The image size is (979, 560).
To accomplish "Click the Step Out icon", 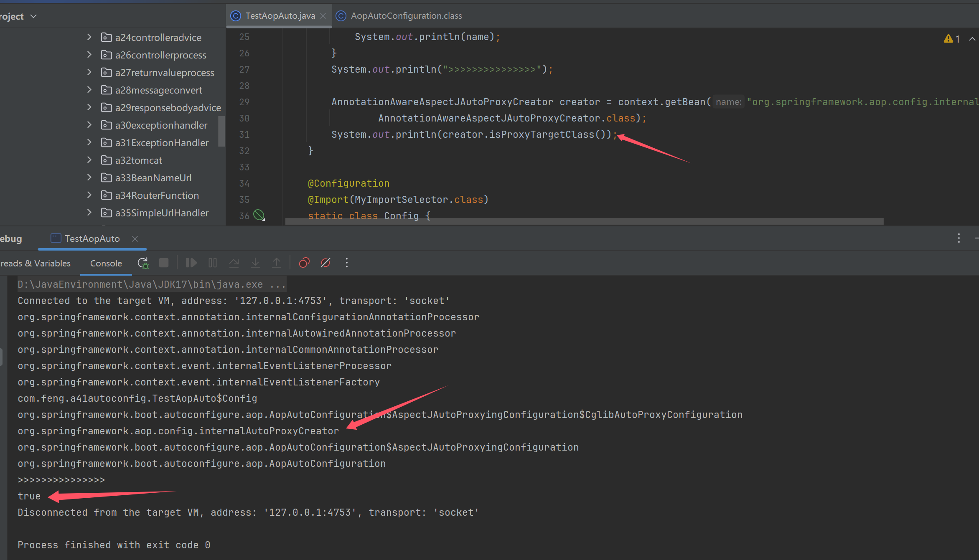I will point(276,263).
